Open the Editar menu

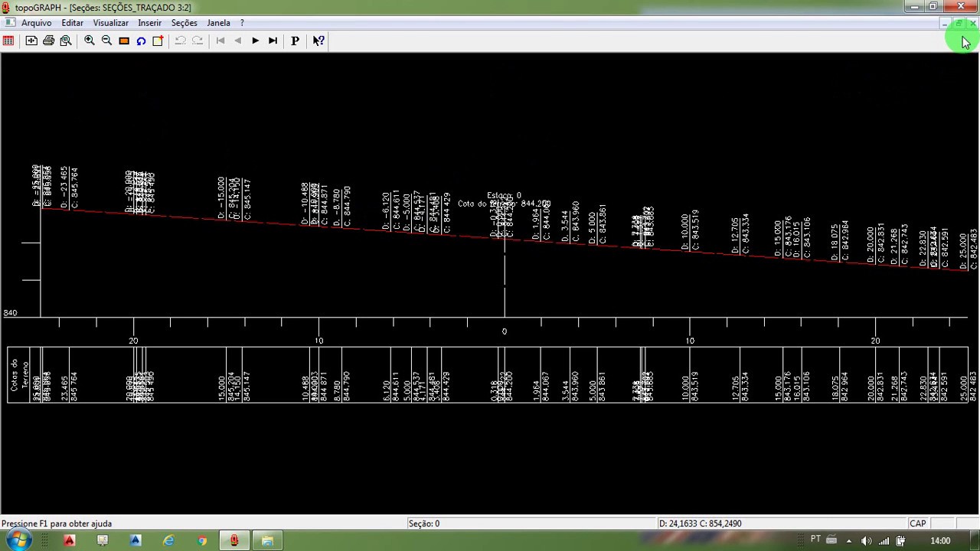click(72, 23)
